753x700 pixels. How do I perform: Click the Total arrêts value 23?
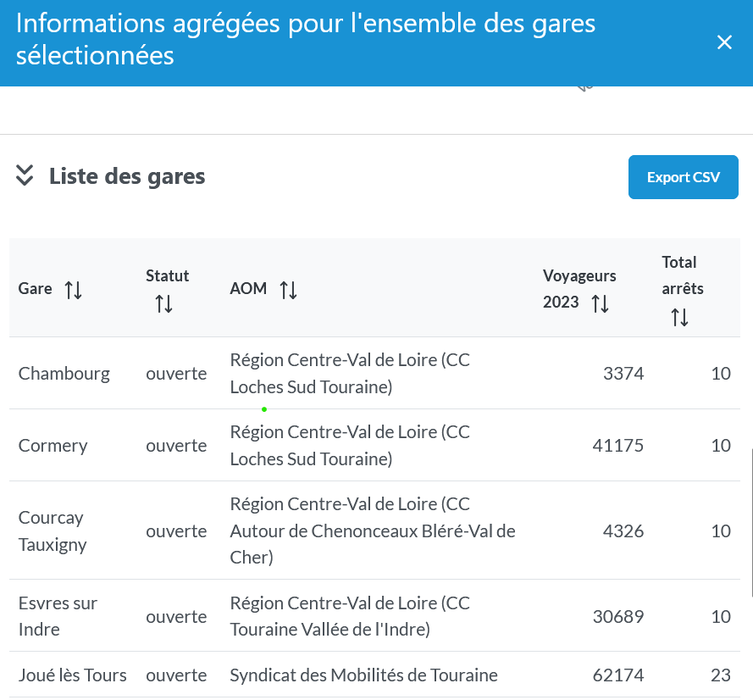click(720, 675)
